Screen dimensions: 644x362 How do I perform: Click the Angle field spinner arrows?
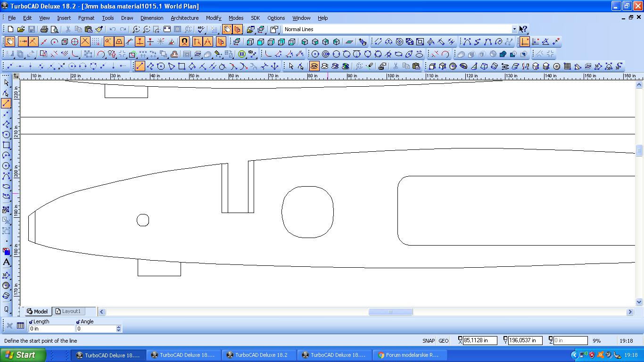(118, 329)
